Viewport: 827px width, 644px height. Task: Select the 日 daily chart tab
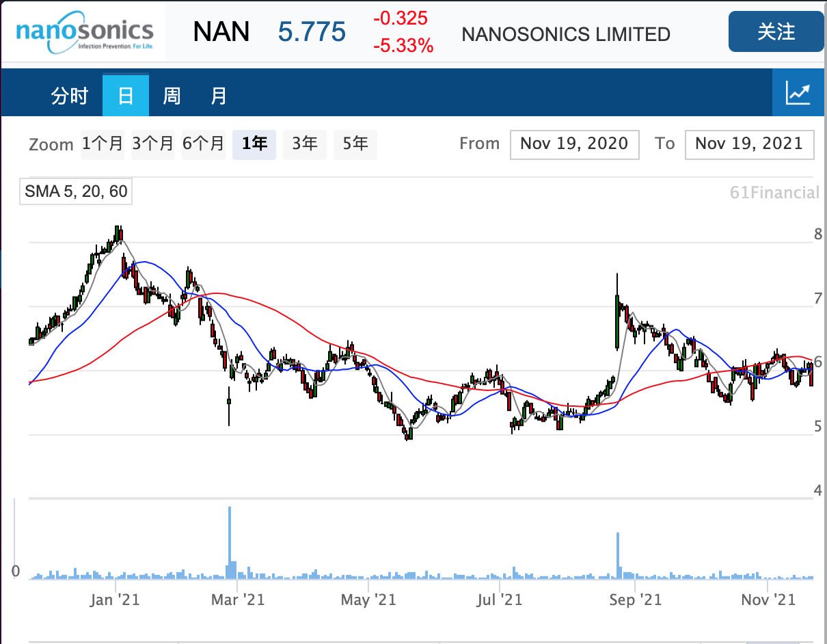(126, 95)
